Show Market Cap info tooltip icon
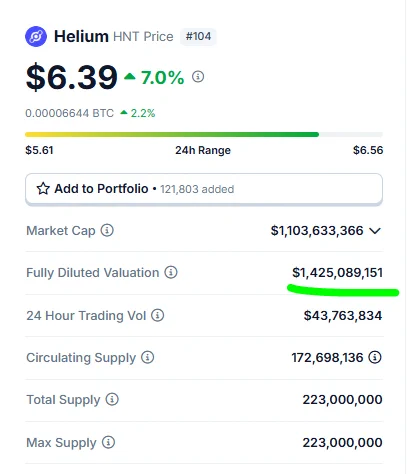The image size is (408, 474). [x=107, y=230]
